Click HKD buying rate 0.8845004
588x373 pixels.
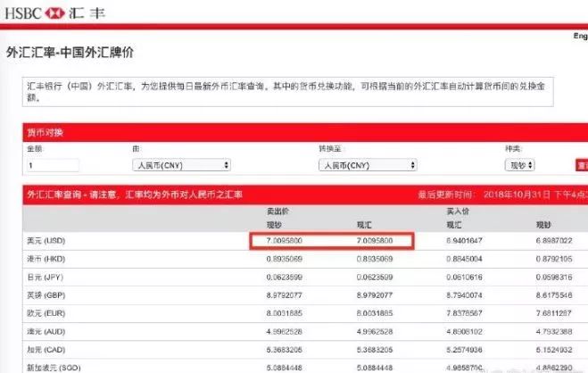click(464, 259)
